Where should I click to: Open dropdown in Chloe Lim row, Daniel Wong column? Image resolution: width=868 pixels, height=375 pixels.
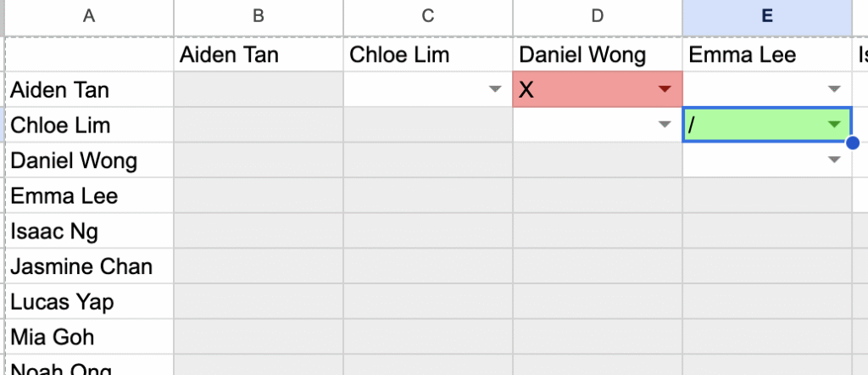tap(665, 126)
